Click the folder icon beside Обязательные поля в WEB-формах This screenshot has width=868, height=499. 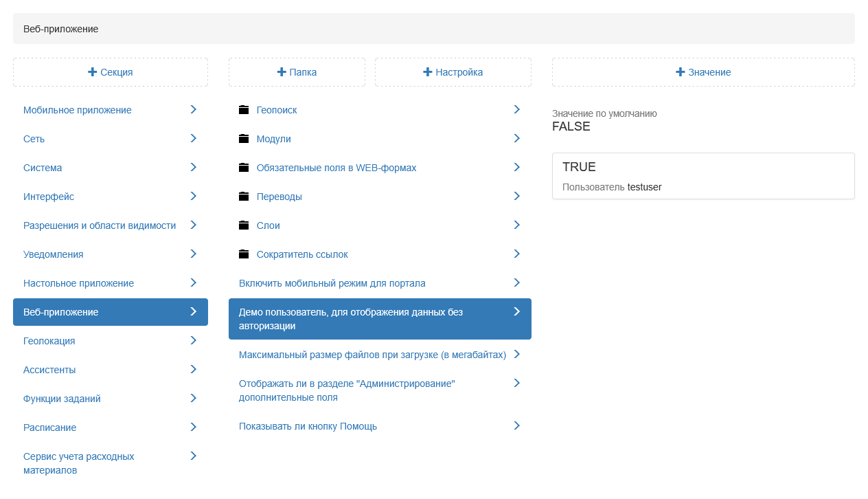point(244,168)
